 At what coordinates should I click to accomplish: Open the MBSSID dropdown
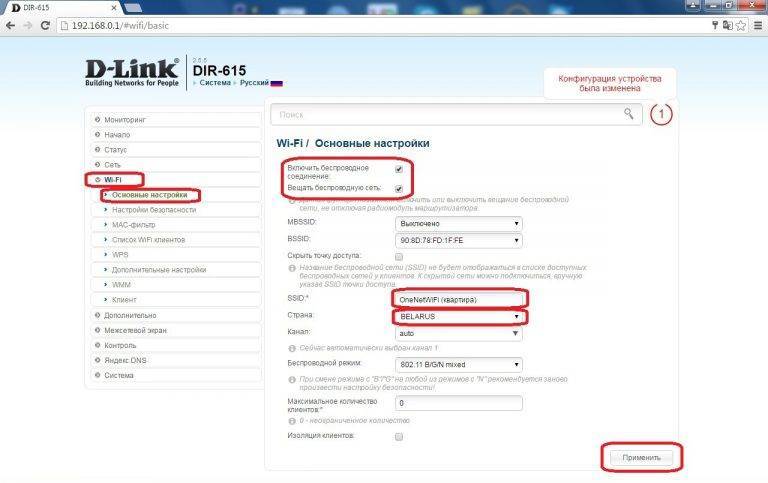[x=458, y=224]
